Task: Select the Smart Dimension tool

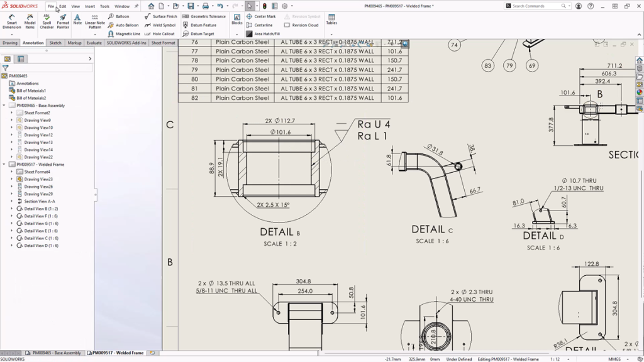Action: 11,21
